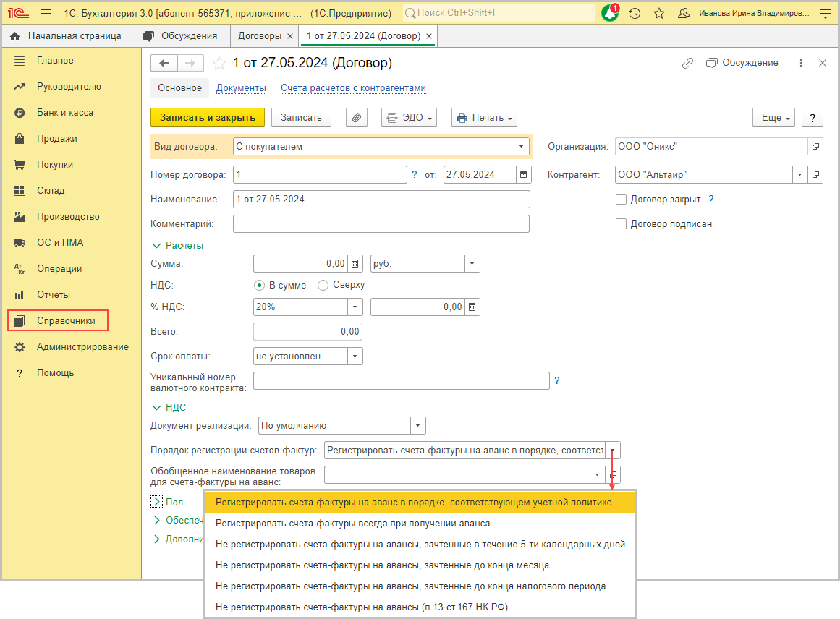Image resolution: width=840 pixels, height=619 pixels.
Task: Open history clock icon
Action: [635, 14]
